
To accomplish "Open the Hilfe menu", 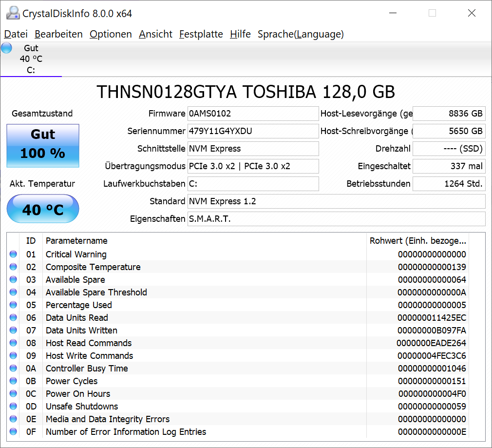I will [x=240, y=34].
